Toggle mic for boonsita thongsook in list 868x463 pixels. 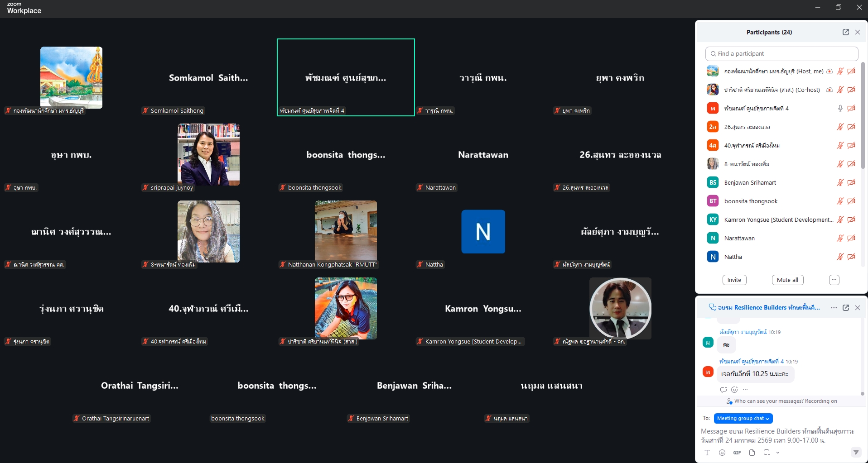[x=840, y=201]
